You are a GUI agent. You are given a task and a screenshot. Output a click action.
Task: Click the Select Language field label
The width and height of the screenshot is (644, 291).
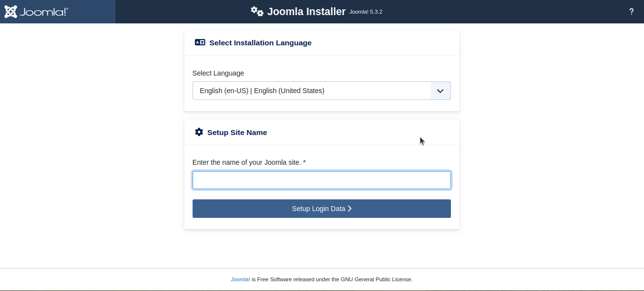[x=218, y=73]
